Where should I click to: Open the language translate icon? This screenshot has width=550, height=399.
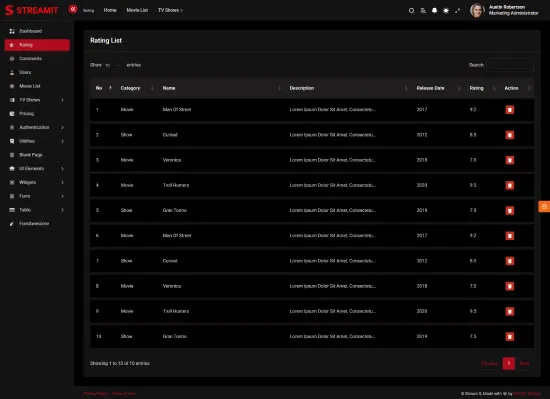pos(423,11)
